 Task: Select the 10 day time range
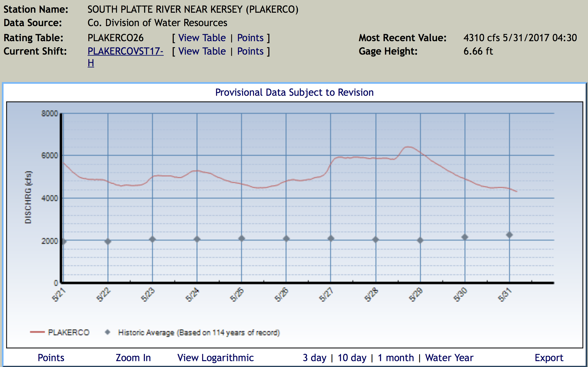point(352,358)
